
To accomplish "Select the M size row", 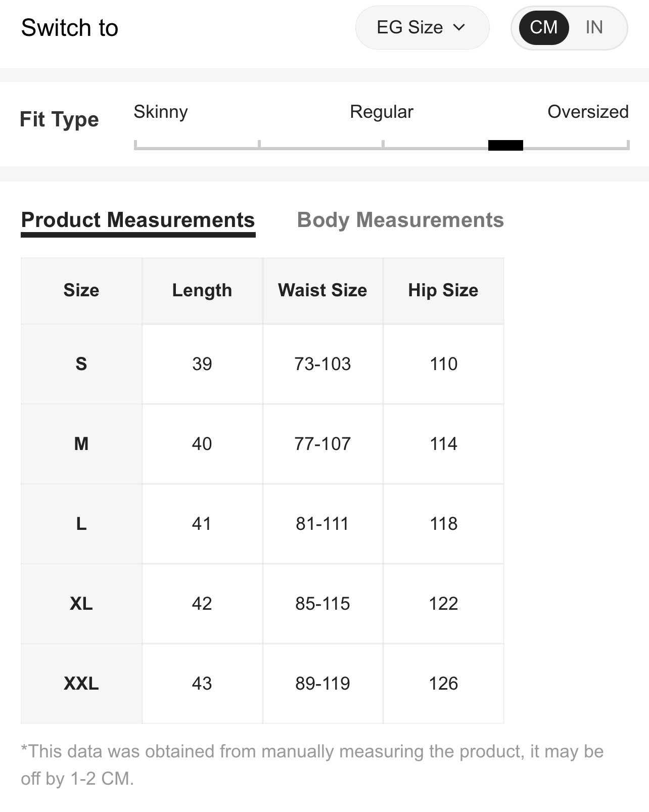I will click(81, 444).
